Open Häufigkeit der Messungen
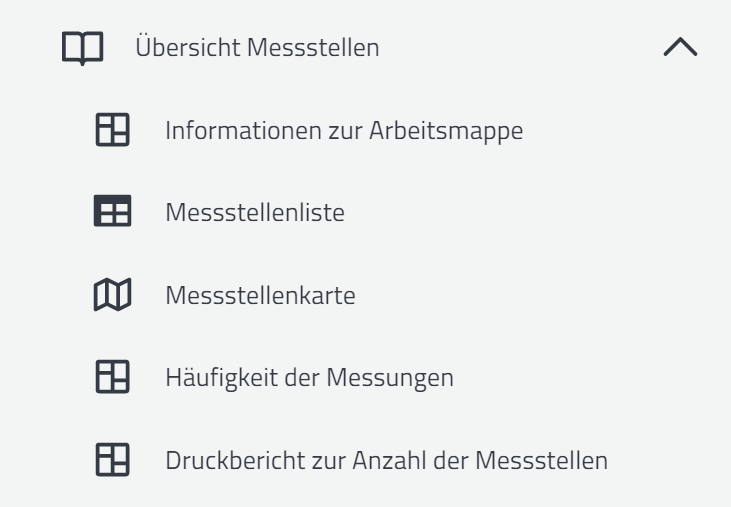This screenshot has width=731, height=507. [310, 378]
